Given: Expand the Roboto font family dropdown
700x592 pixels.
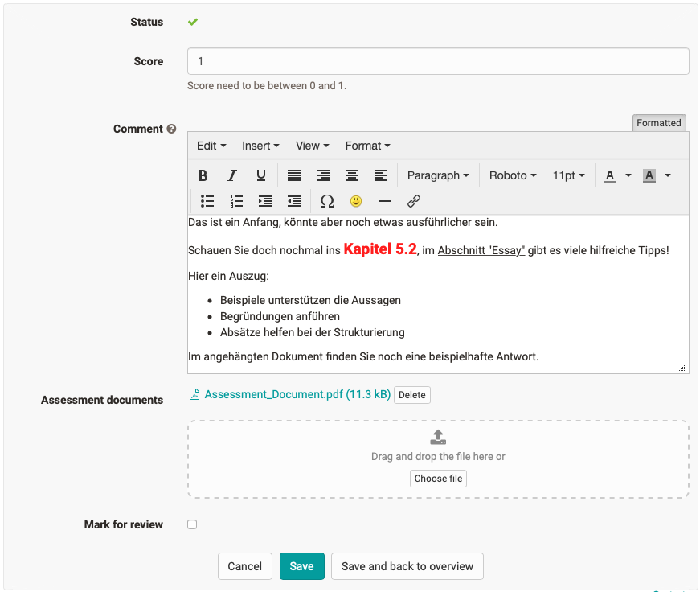Looking at the screenshot, I should (x=512, y=175).
